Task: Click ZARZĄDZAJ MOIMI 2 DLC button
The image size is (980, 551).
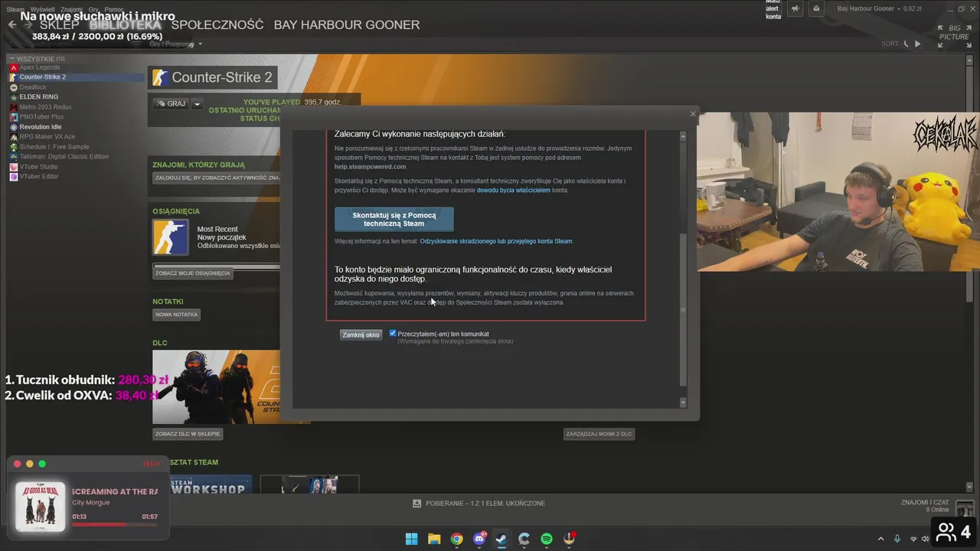Action: [599, 434]
